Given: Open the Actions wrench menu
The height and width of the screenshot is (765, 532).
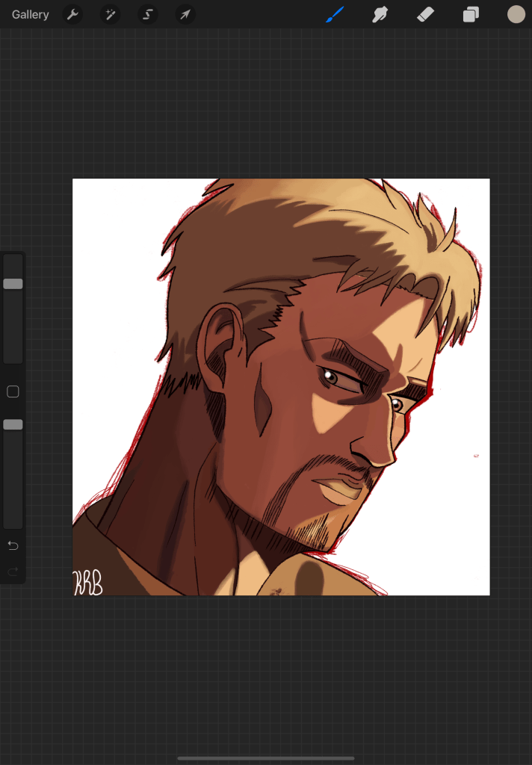Looking at the screenshot, I should click(x=72, y=15).
